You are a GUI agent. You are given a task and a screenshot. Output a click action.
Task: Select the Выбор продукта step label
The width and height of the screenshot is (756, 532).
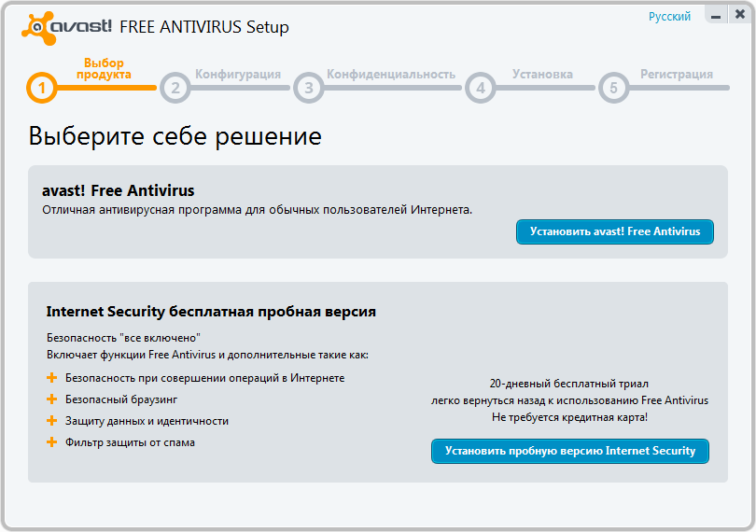click(x=104, y=68)
